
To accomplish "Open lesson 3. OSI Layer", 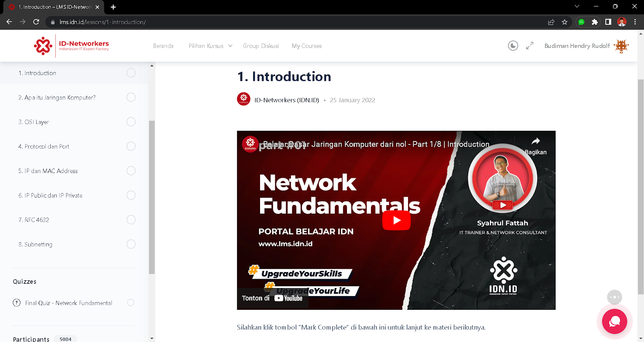I will 33,122.
